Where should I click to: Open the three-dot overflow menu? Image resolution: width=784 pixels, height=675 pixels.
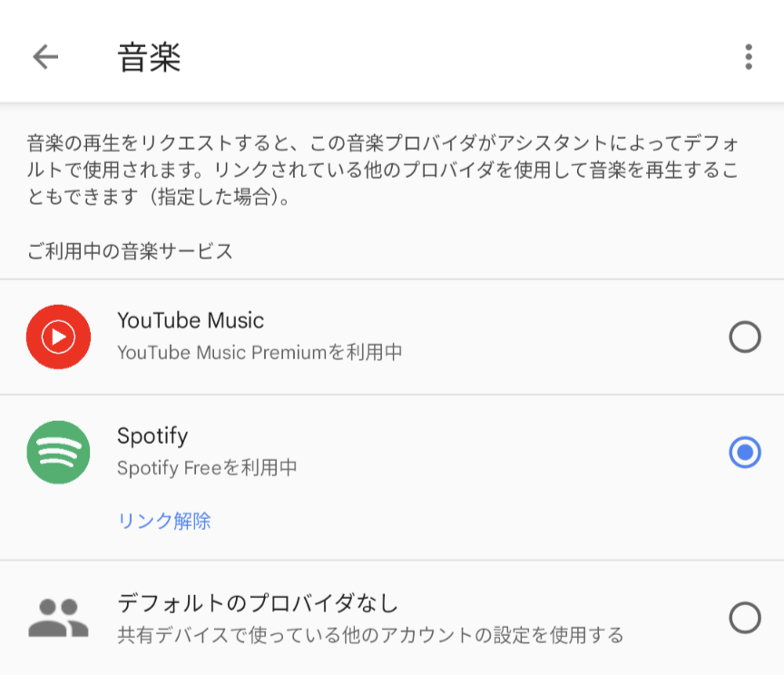[x=748, y=56]
